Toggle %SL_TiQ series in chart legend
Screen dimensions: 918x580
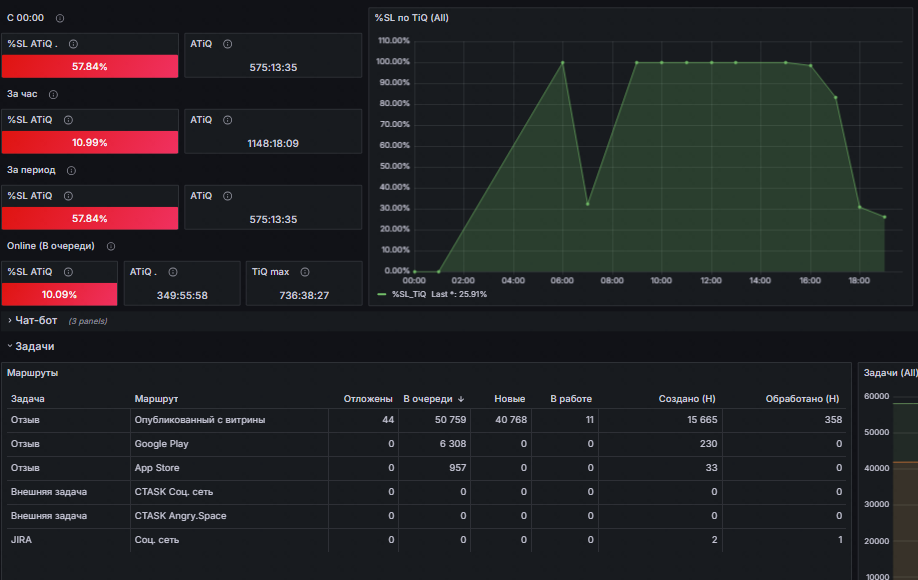coord(409,294)
